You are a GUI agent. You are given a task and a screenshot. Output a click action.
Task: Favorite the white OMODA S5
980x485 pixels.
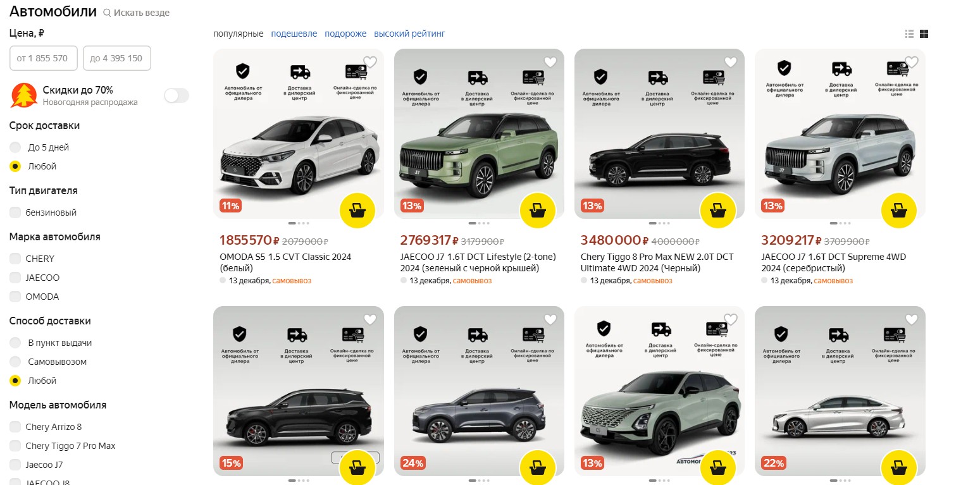(x=370, y=62)
